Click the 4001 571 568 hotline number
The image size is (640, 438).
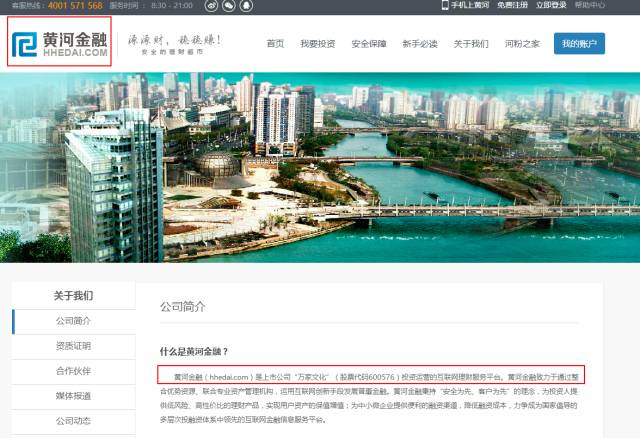coord(75,5)
